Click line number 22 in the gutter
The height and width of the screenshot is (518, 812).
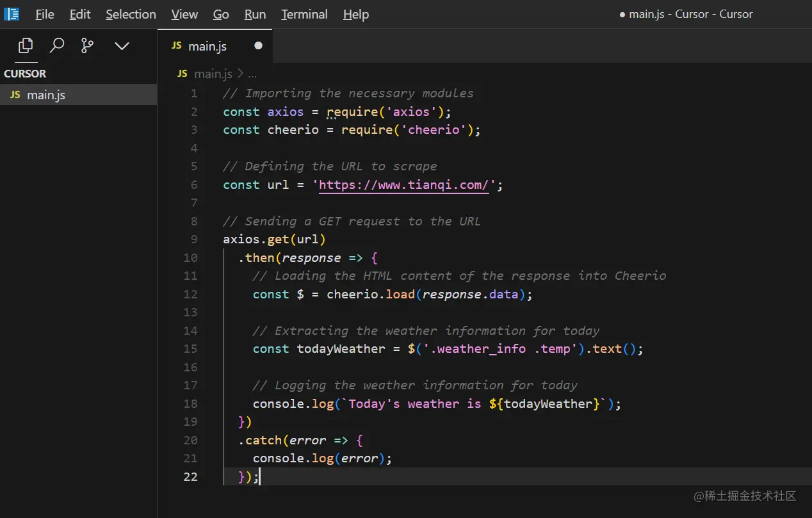click(x=190, y=476)
